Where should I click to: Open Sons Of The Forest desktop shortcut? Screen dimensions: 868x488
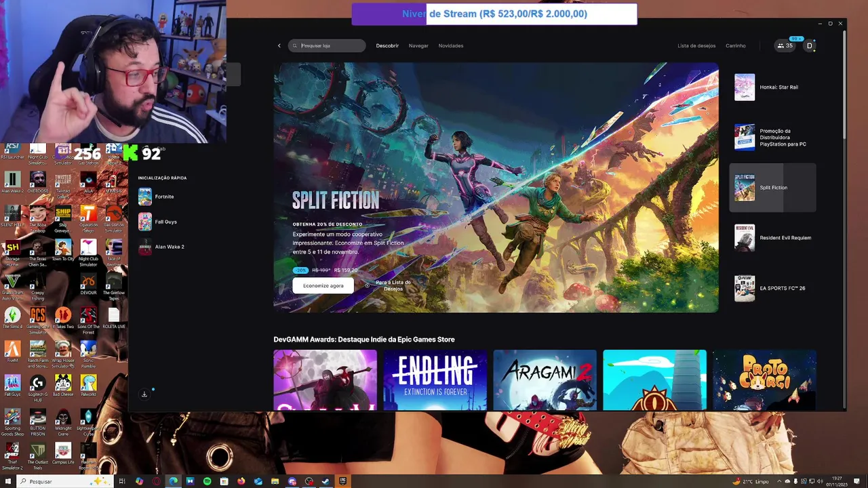89,319
